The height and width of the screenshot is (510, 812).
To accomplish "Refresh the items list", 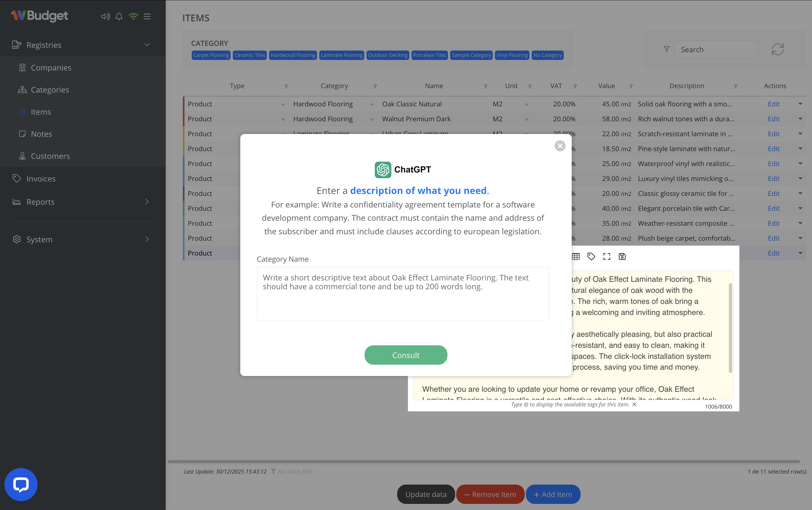I will [x=777, y=49].
